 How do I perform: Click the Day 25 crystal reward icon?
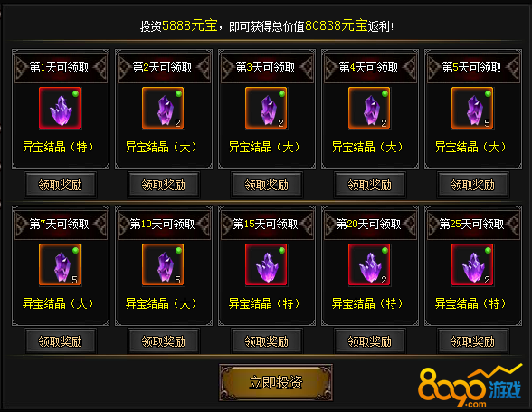pos(472,264)
